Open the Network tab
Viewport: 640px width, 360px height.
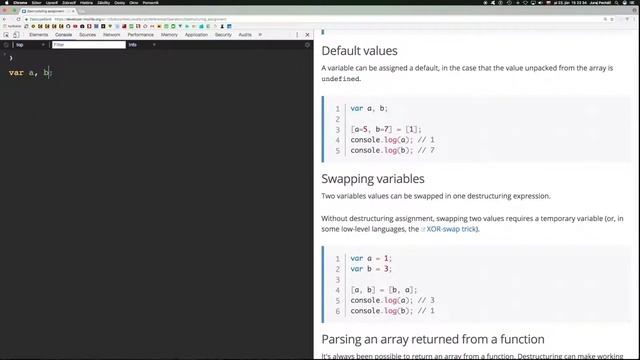(111, 35)
